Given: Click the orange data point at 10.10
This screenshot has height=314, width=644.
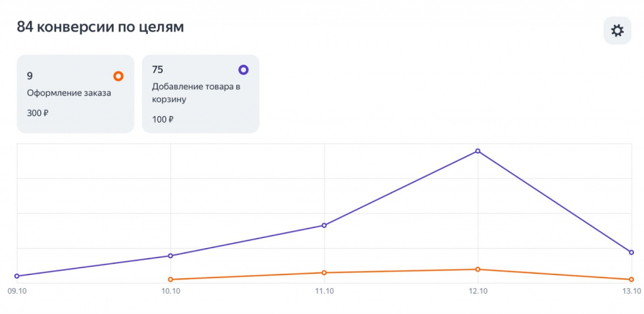Looking at the screenshot, I should tap(170, 279).
